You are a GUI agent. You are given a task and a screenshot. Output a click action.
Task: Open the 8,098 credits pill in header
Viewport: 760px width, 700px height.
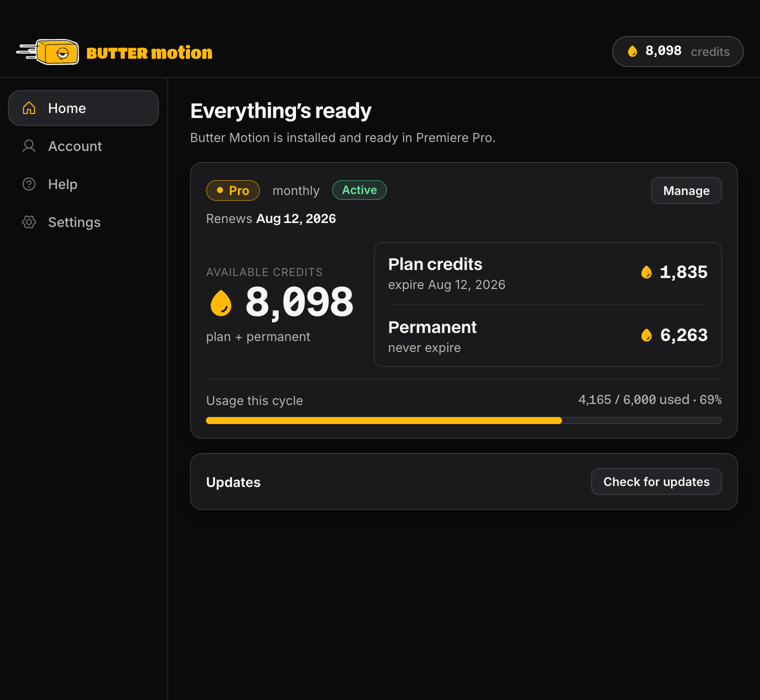point(677,51)
